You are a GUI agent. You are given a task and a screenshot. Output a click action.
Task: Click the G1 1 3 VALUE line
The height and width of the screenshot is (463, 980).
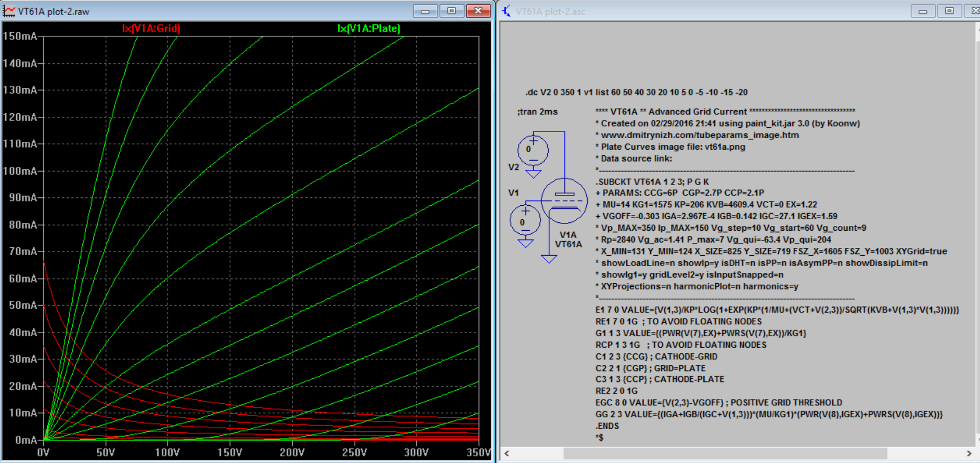701,333
